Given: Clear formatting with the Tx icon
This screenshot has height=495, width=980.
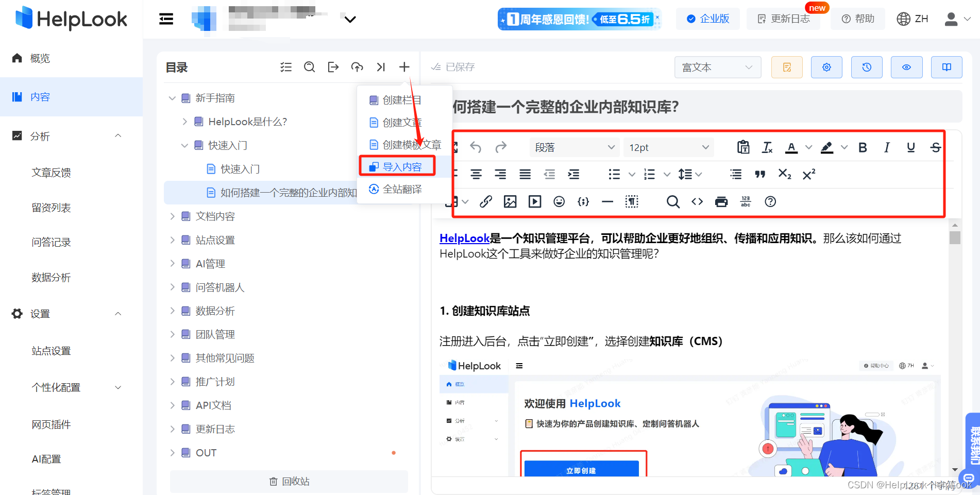Looking at the screenshot, I should (x=767, y=147).
